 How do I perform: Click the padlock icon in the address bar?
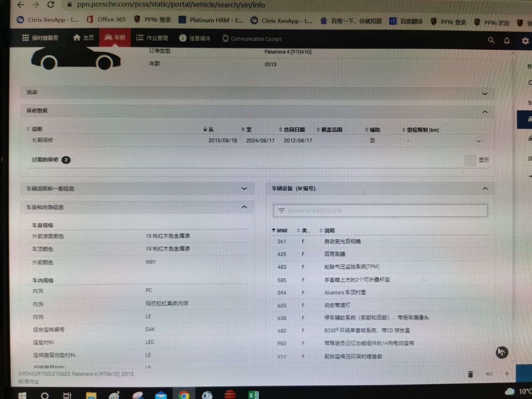point(69,5)
